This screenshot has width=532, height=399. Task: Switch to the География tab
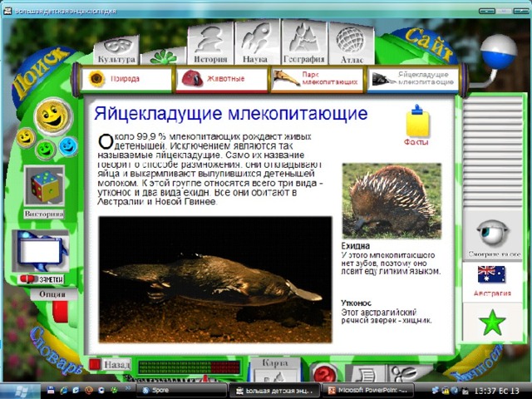304,43
